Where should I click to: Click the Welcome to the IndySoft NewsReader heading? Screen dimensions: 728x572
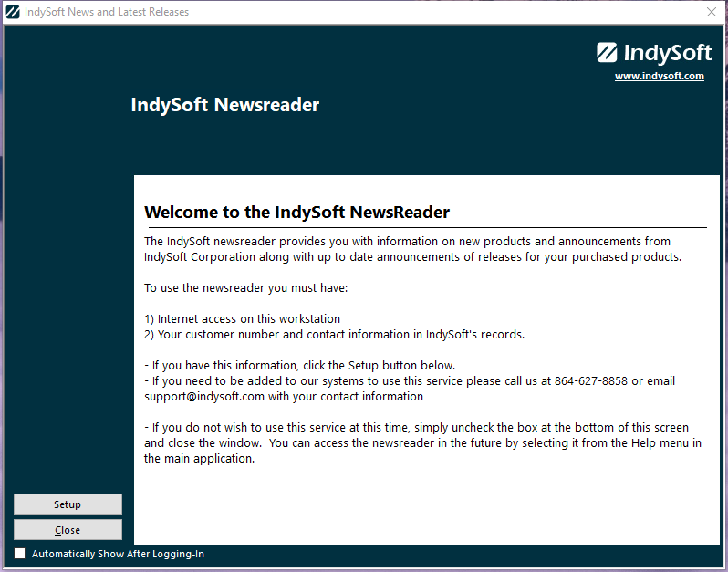click(296, 213)
